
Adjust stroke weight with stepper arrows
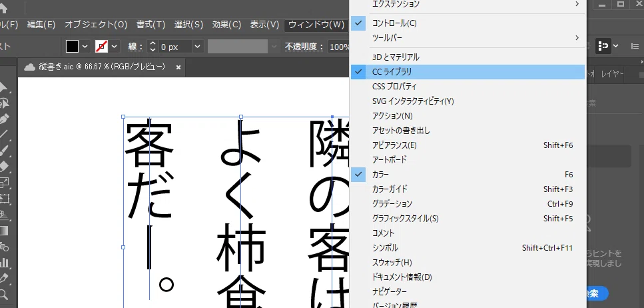point(153,47)
